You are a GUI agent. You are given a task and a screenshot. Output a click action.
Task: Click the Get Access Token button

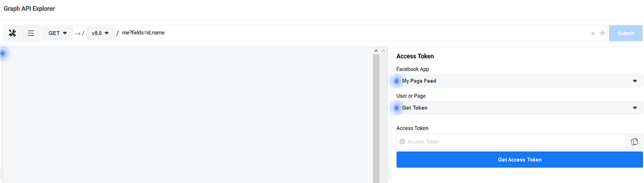tap(519, 160)
